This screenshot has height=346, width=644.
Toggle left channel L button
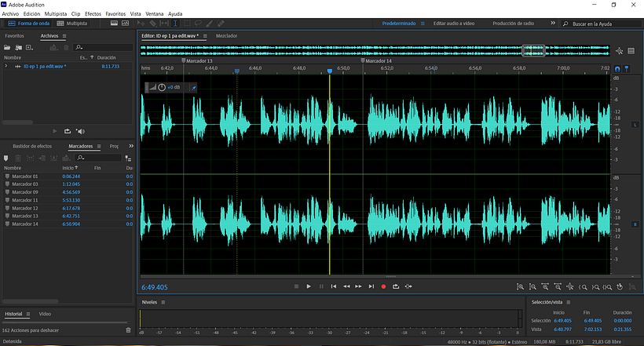point(635,125)
